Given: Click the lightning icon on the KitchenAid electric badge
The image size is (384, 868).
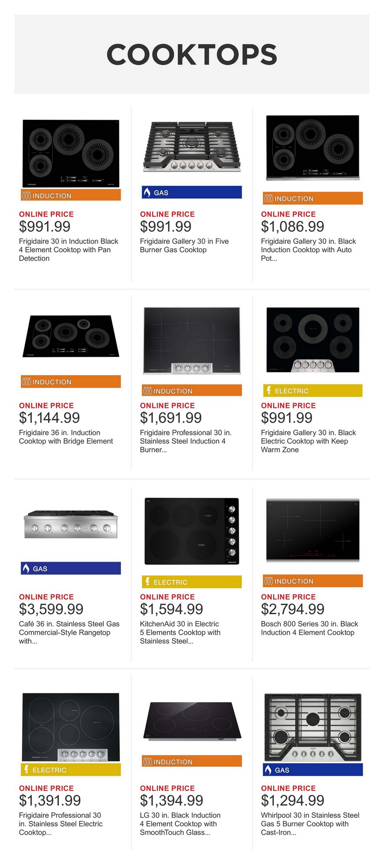Looking at the screenshot, I should pyautogui.click(x=148, y=582).
